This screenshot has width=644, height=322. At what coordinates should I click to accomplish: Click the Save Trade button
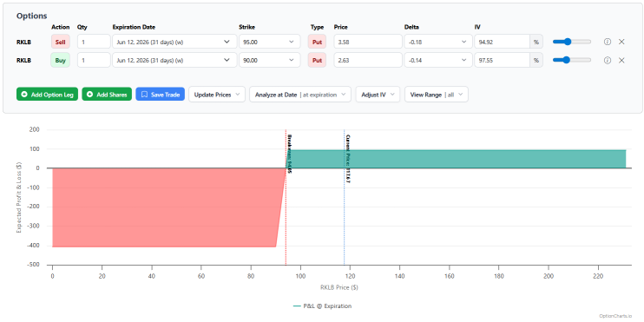tap(161, 94)
